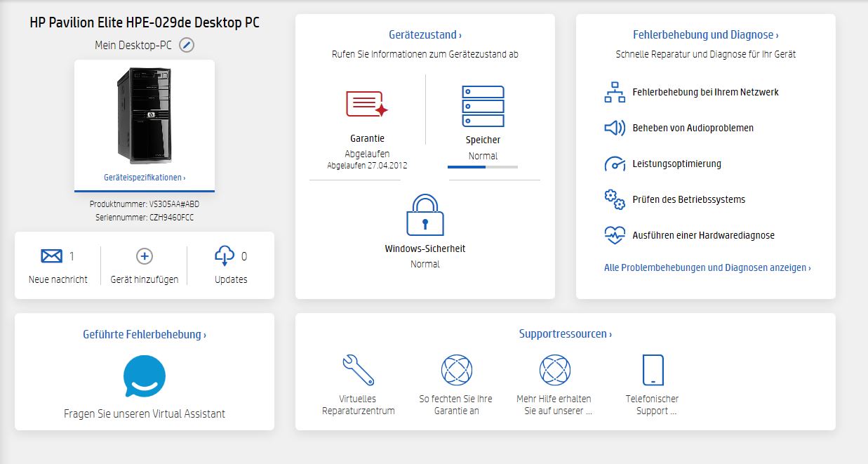
Task: Click the Windows-Sicherheit padlock icon
Action: tap(425, 214)
